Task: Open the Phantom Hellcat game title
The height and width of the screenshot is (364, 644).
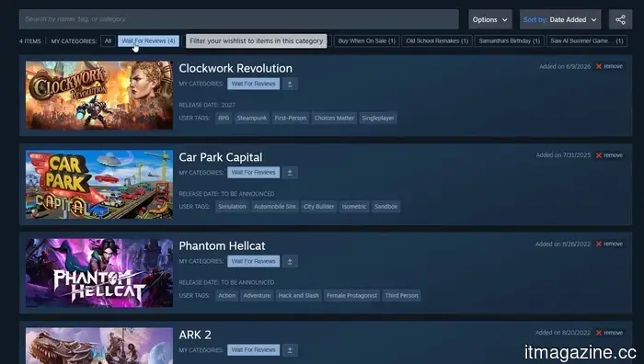Action: (x=222, y=245)
